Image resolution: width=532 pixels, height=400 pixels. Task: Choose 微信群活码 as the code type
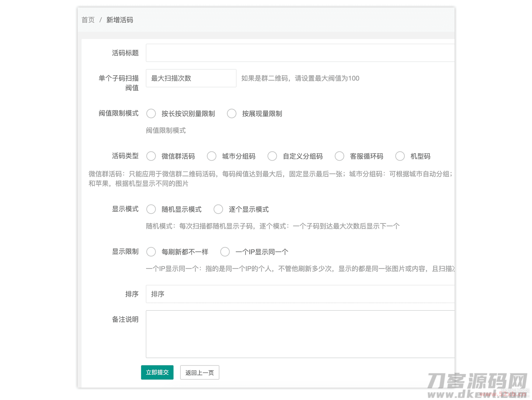[x=151, y=156]
